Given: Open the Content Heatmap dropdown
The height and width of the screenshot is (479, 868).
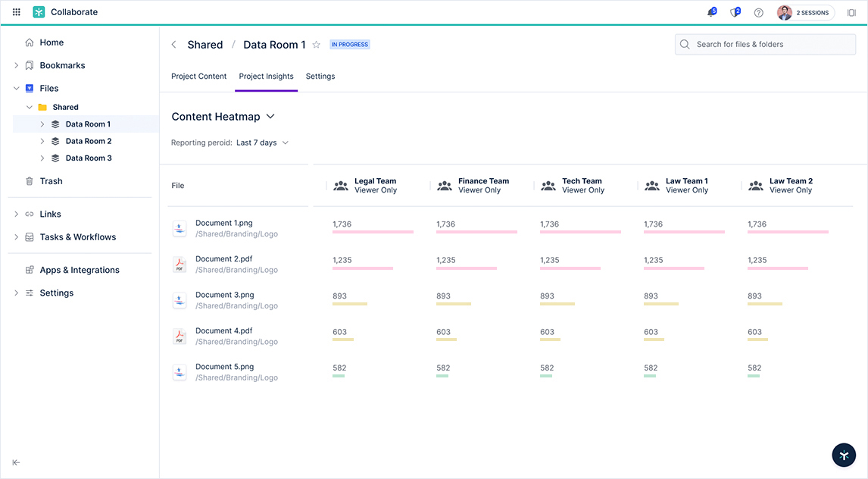Looking at the screenshot, I should [270, 117].
